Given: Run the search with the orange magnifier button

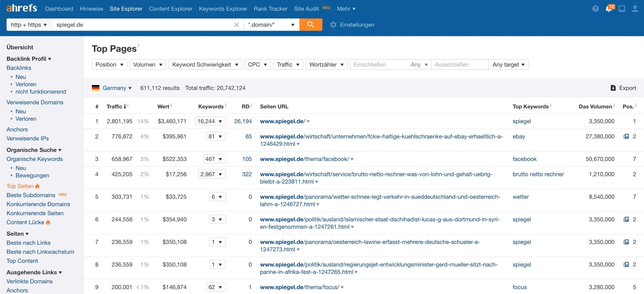Looking at the screenshot, I should pyautogui.click(x=311, y=24).
